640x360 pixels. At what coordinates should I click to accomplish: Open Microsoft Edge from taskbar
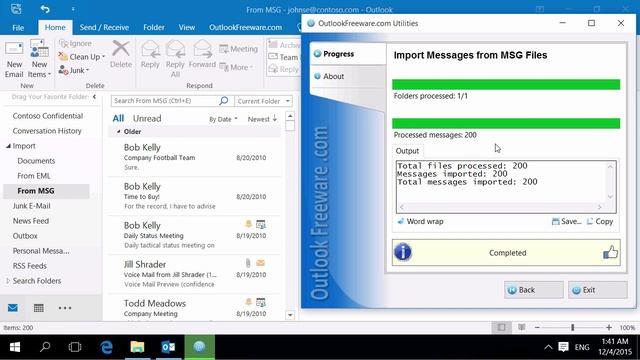pos(107,347)
